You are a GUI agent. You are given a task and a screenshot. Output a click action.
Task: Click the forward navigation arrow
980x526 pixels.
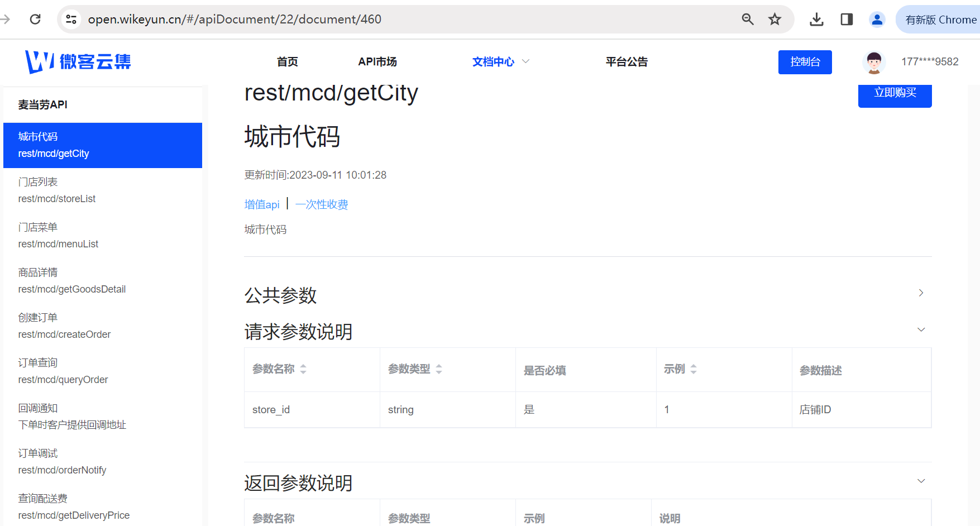click(5, 20)
